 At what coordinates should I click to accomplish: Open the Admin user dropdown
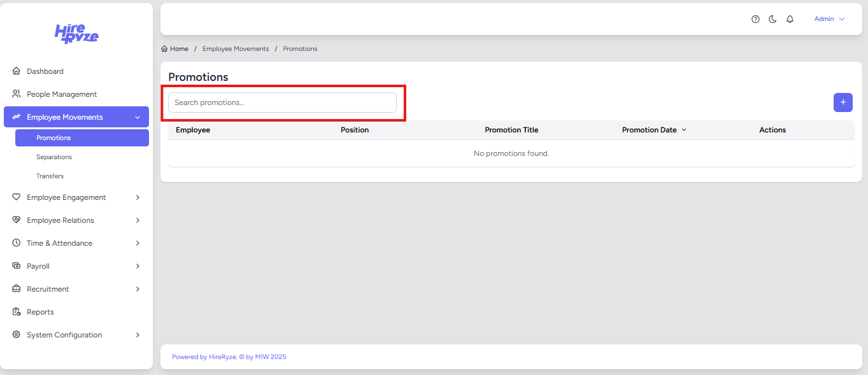click(x=829, y=19)
